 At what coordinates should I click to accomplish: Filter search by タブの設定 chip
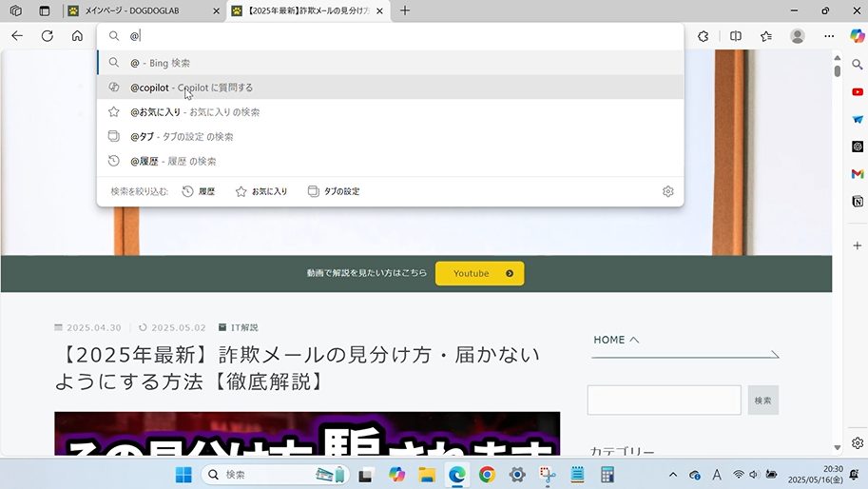pos(334,191)
